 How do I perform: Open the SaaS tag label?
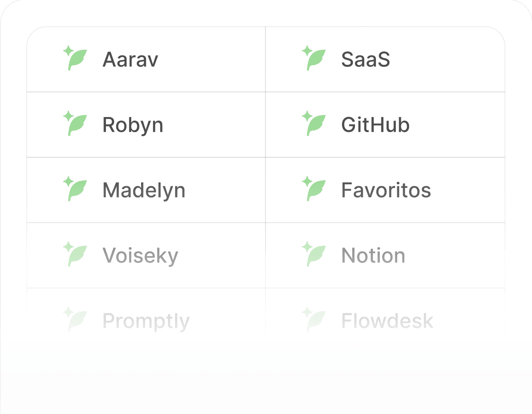[366, 60]
